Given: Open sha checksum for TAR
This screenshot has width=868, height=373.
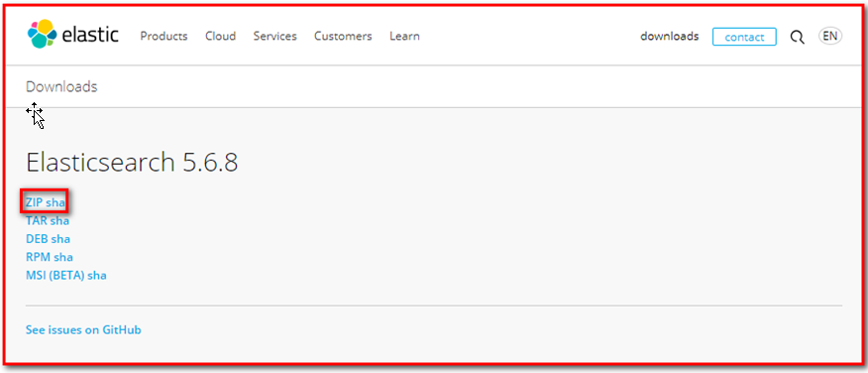Looking at the screenshot, I should pos(59,221).
